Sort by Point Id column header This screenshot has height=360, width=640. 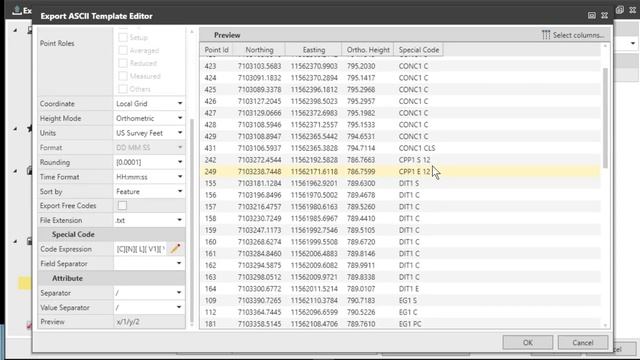[x=216, y=50]
